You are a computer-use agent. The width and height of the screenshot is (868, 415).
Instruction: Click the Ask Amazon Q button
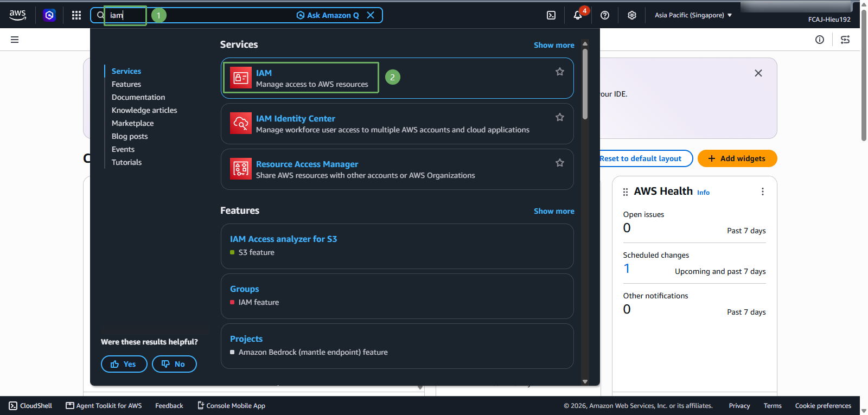pyautogui.click(x=328, y=15)
